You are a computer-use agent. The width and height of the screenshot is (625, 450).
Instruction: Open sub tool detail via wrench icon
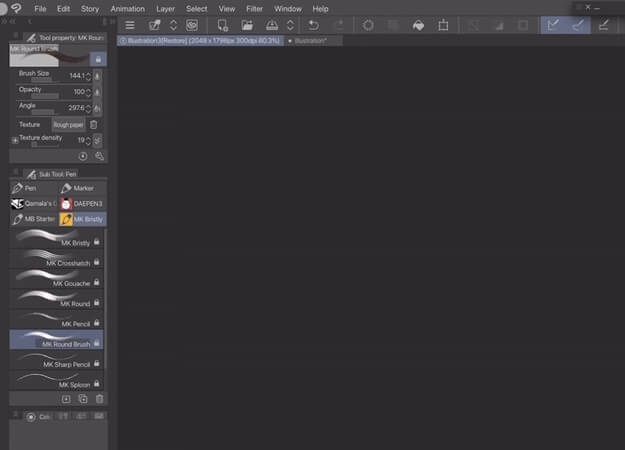tap(98, 156)
